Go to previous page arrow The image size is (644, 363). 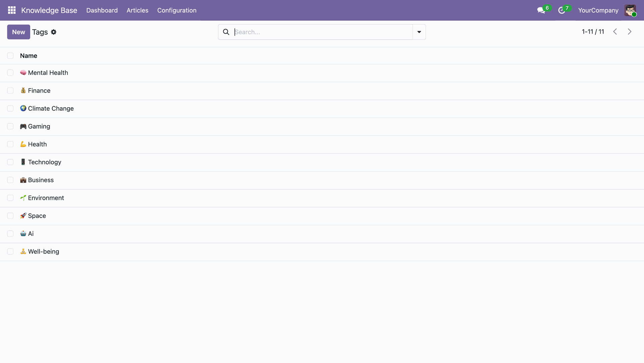615,32
